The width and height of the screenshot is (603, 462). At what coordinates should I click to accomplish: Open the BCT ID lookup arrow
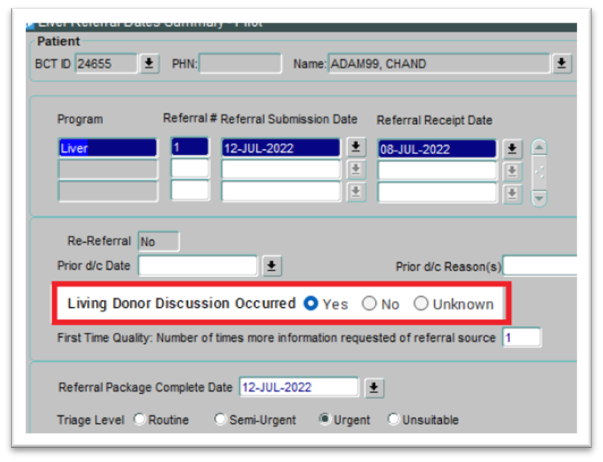(x=149, y=64)
